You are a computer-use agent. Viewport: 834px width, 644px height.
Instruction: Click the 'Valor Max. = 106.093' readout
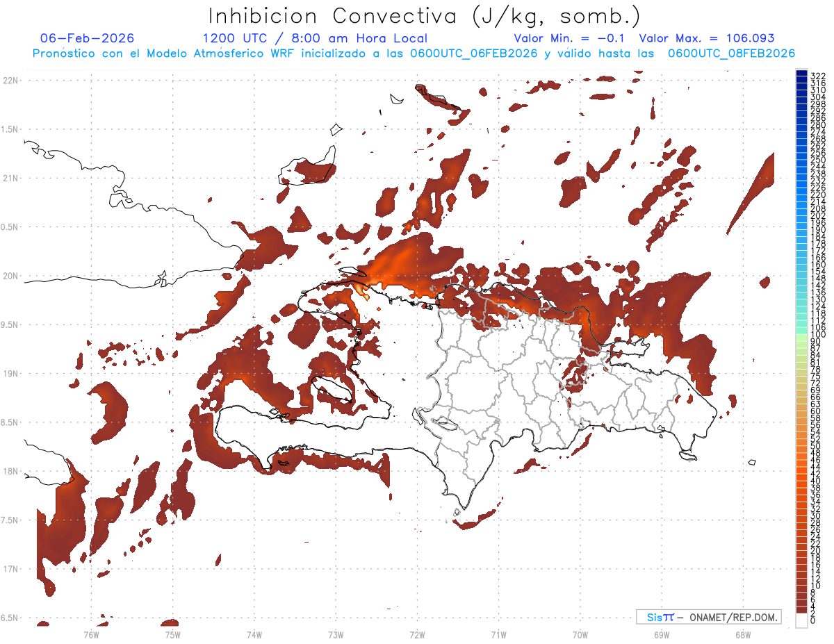[x=707, y=38]
